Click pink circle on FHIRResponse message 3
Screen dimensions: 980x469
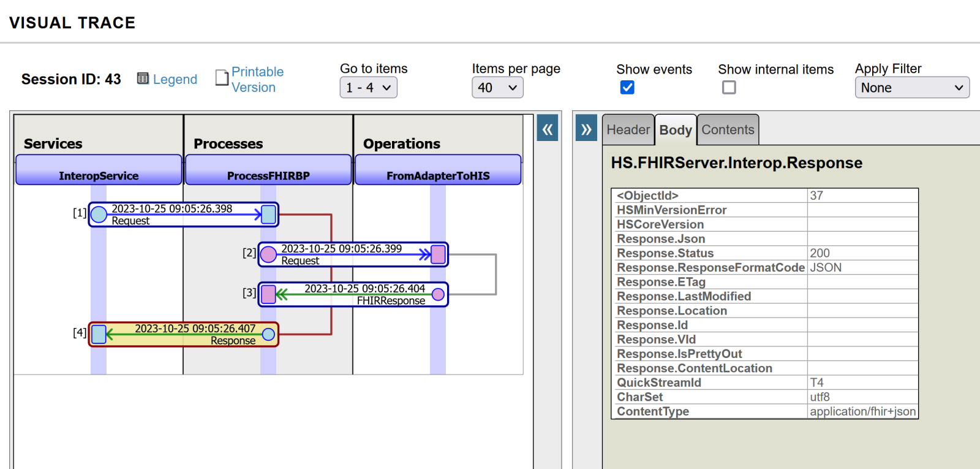(x=438, y=294)
